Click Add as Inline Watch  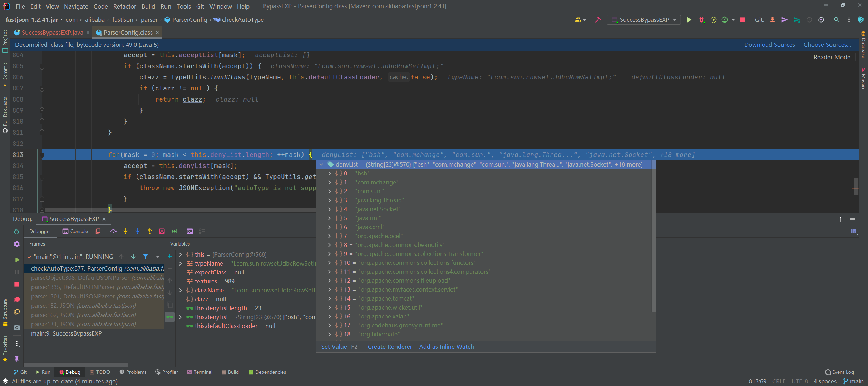[446, 346]
